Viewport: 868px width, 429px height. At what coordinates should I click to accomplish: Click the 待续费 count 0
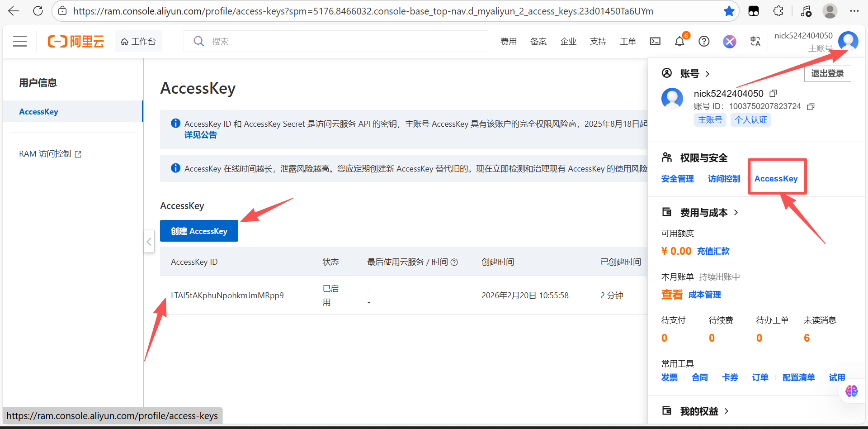(x=712, y=338)
